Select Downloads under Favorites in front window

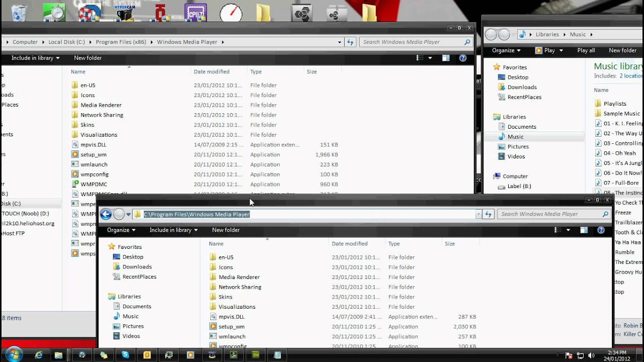click(137, 267)
